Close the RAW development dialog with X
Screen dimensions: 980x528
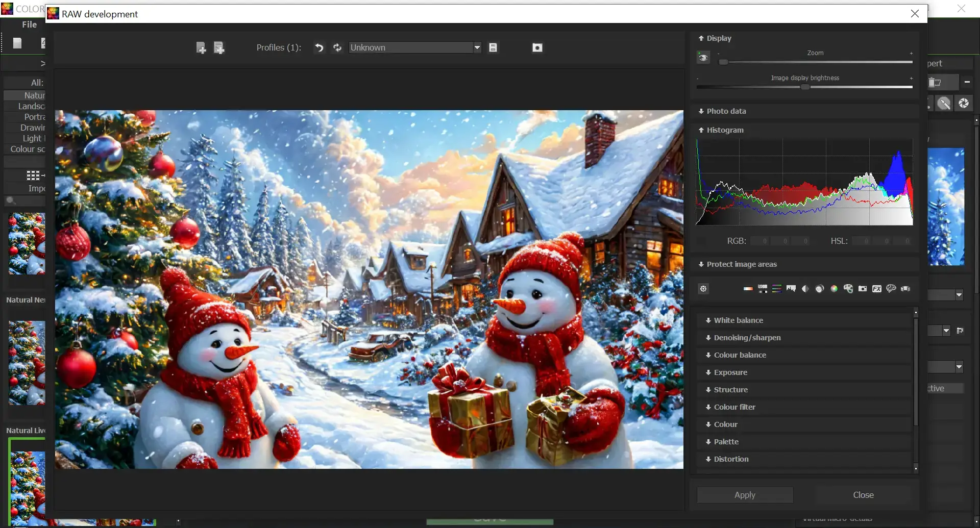point(915,14)
